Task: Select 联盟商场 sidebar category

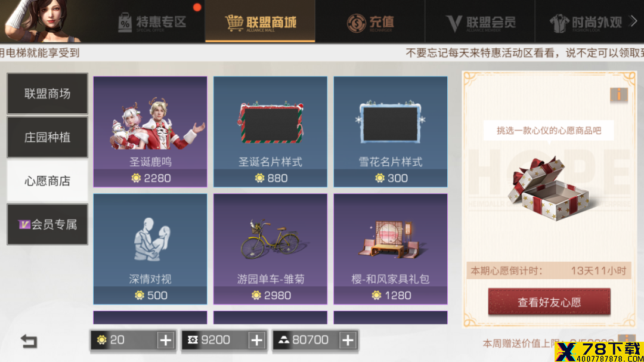Action: coord(47,94)
